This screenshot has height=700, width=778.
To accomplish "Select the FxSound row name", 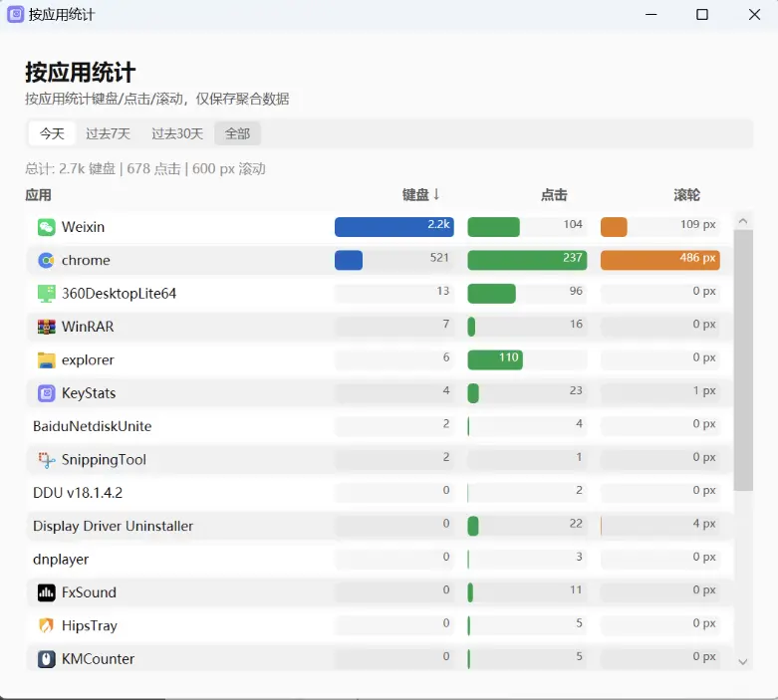I will (89, 592).
